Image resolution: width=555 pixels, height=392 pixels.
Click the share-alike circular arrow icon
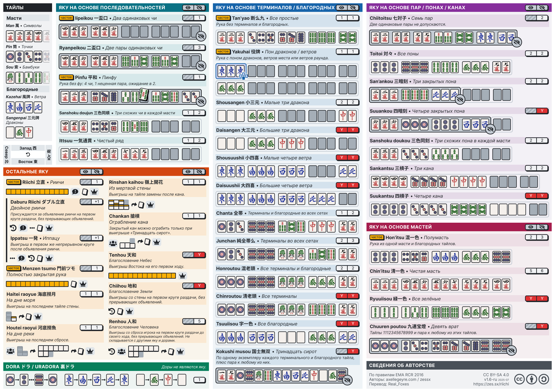(544, 379)
